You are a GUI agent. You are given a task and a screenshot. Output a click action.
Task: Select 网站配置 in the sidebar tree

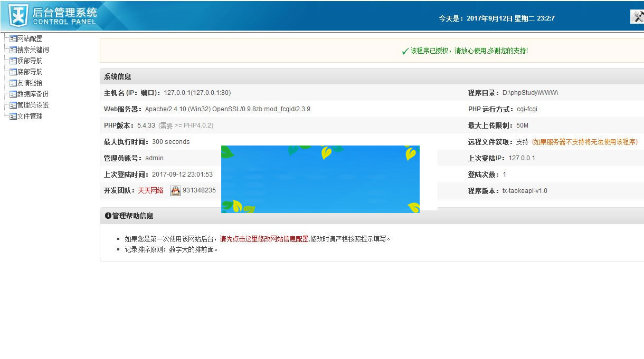tap(29, 38)
